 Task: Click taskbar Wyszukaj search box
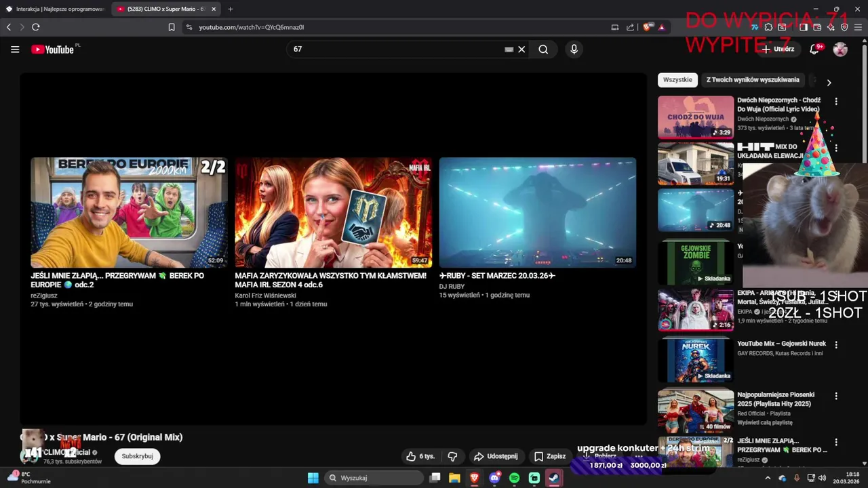click(374, 478)
